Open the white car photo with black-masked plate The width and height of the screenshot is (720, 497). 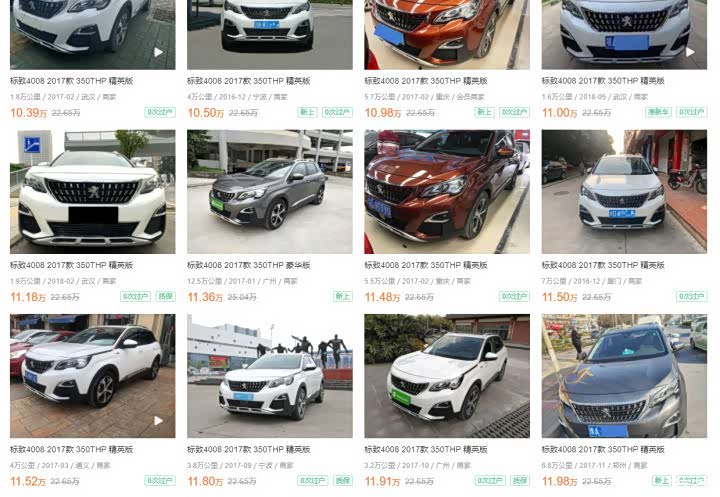92,192
